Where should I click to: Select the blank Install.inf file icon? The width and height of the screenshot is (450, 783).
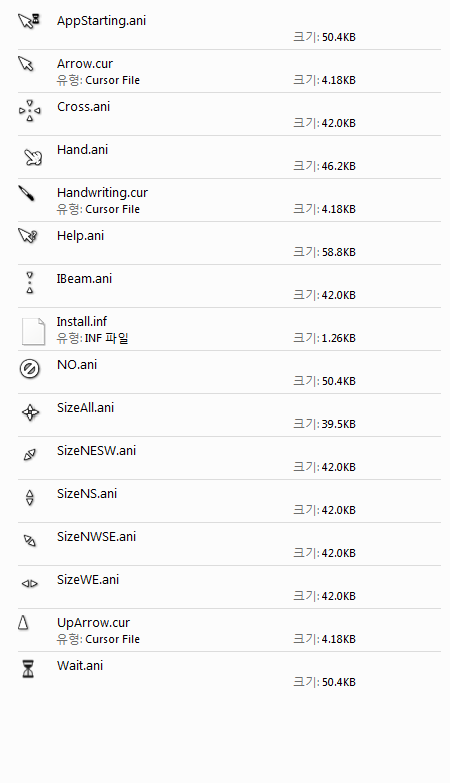[33, 331]
